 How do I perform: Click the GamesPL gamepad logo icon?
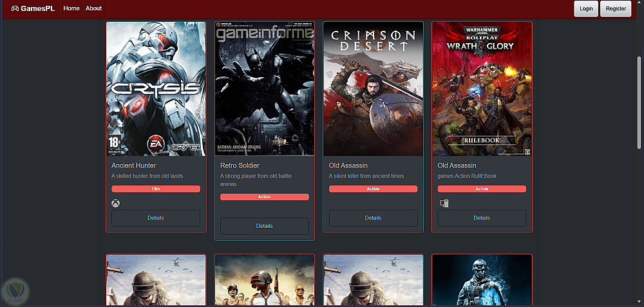[15, 8]
